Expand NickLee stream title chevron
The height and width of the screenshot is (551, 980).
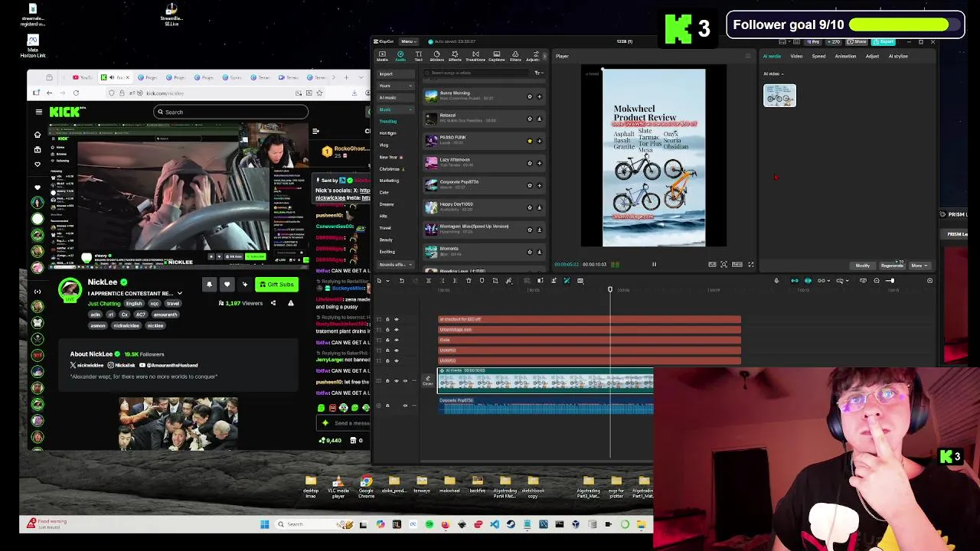click(x=180, y=293)
